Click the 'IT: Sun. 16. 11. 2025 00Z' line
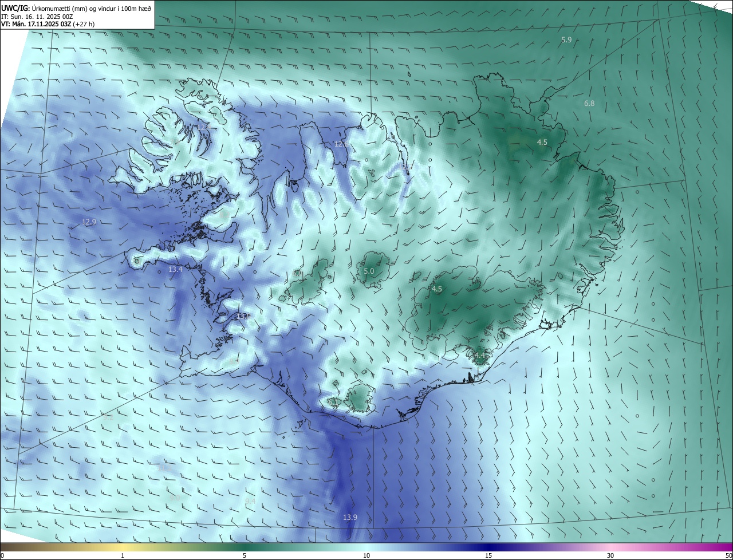 click(x=37, y=17)
